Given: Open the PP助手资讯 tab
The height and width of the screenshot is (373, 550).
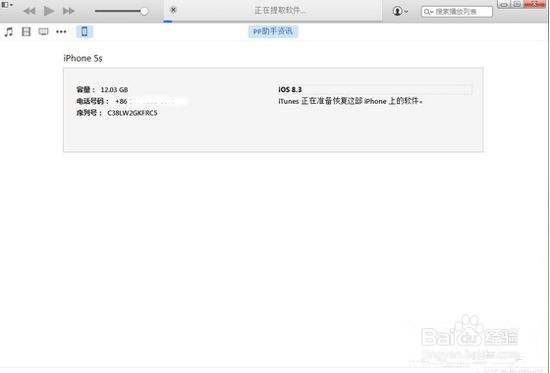Looking at the screenshot, I should tap(273, 31).
